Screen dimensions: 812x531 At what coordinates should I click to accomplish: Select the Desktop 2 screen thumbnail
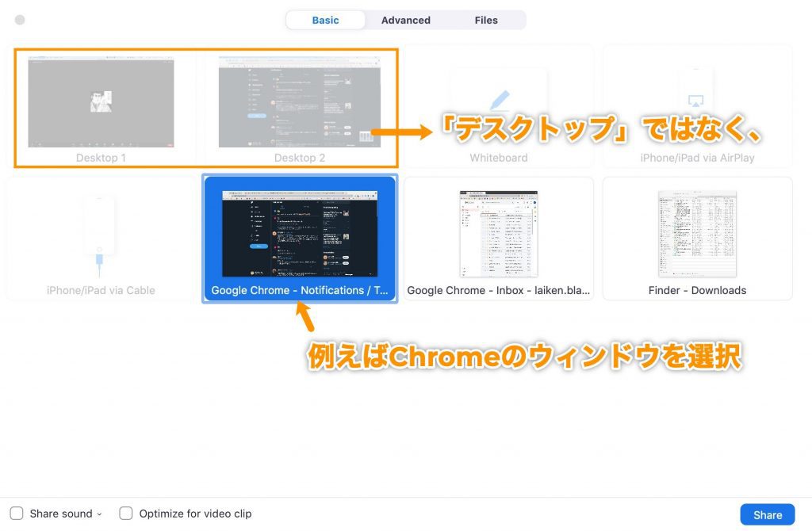[300, 102]
